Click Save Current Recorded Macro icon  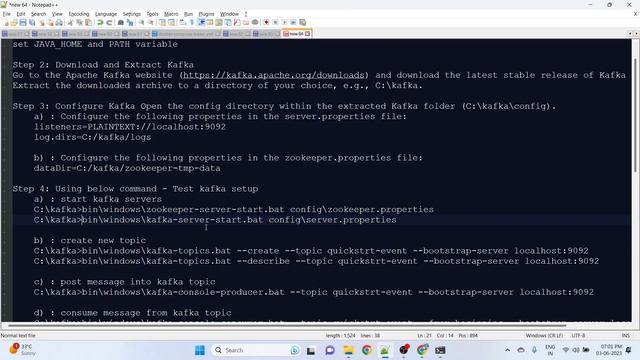302,22
